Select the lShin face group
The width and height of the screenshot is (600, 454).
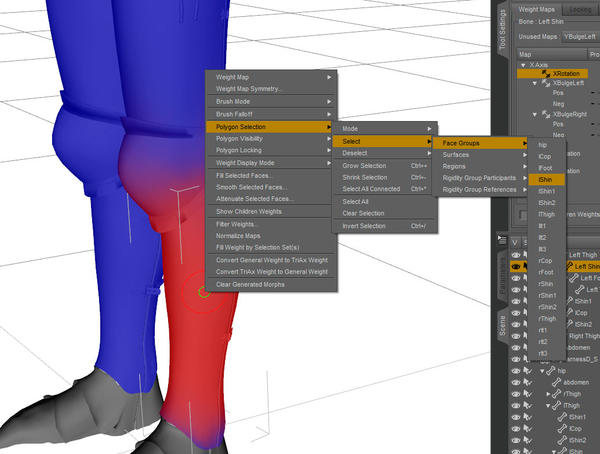click(546, 180)
